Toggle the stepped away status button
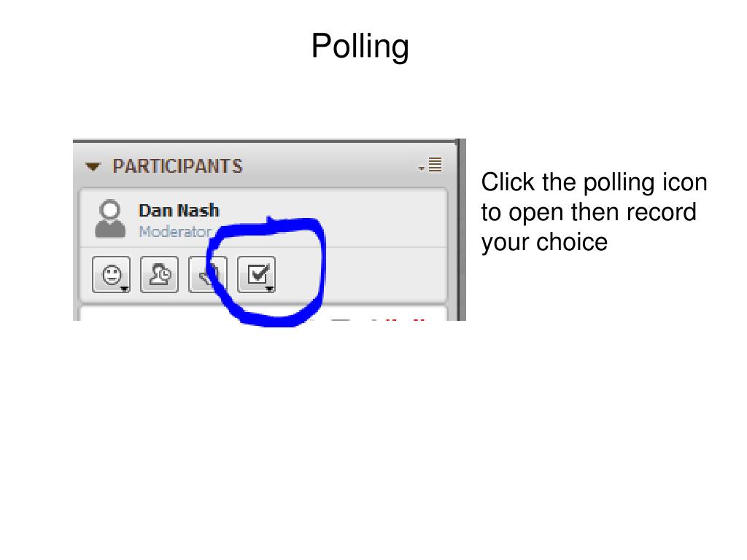Screen dimensions: 747x560 tap(160, 274)
